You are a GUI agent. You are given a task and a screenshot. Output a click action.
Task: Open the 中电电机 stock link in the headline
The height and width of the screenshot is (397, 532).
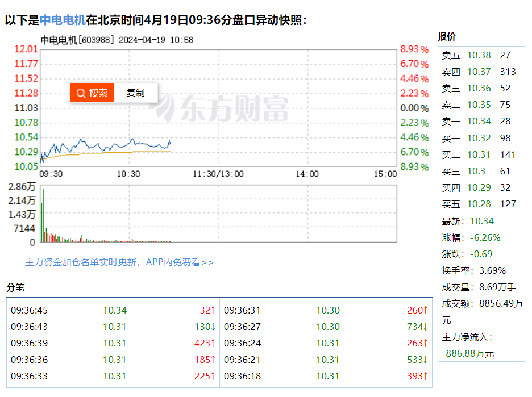coord(63,20)
